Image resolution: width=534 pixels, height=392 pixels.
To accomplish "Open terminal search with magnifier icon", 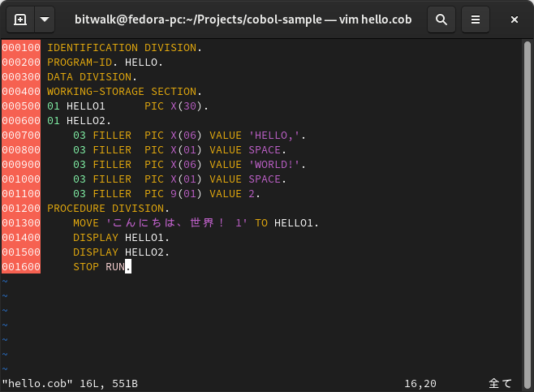I will click(441, 19).
